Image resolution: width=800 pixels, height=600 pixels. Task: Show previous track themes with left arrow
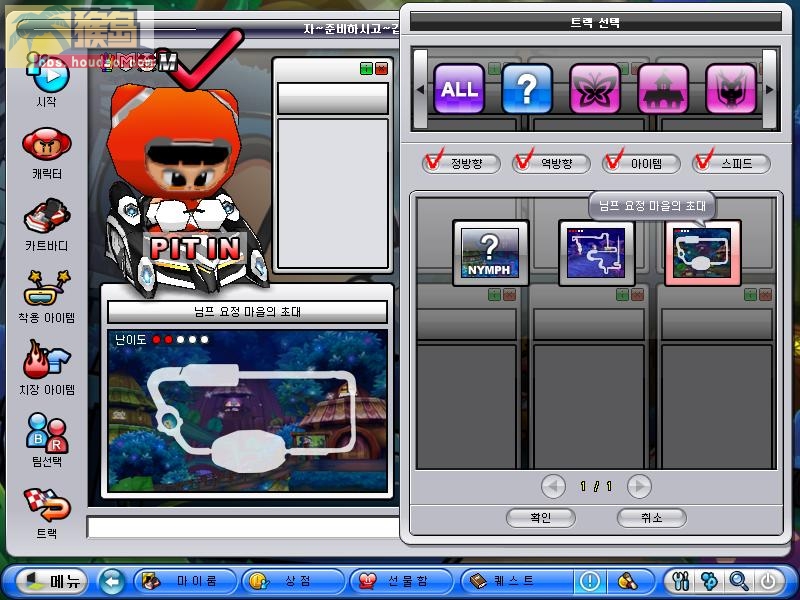(x=420, y=89)
